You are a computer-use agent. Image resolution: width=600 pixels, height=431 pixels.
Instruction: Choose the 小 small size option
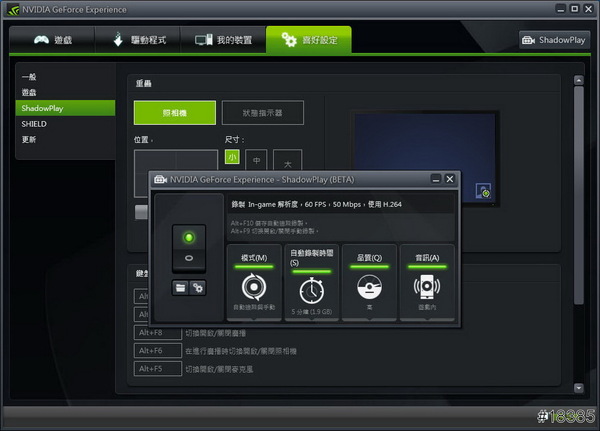coord(231,157)
